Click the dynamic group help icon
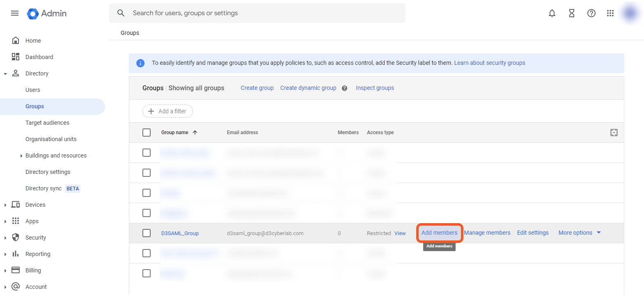644x295 pixels. (x=344, y=88)
